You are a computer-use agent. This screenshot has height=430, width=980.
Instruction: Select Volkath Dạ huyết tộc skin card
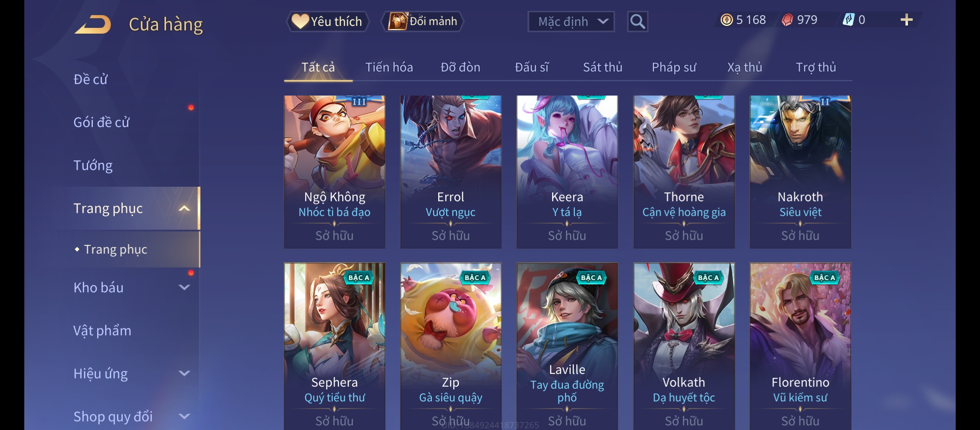coord(684,346)
